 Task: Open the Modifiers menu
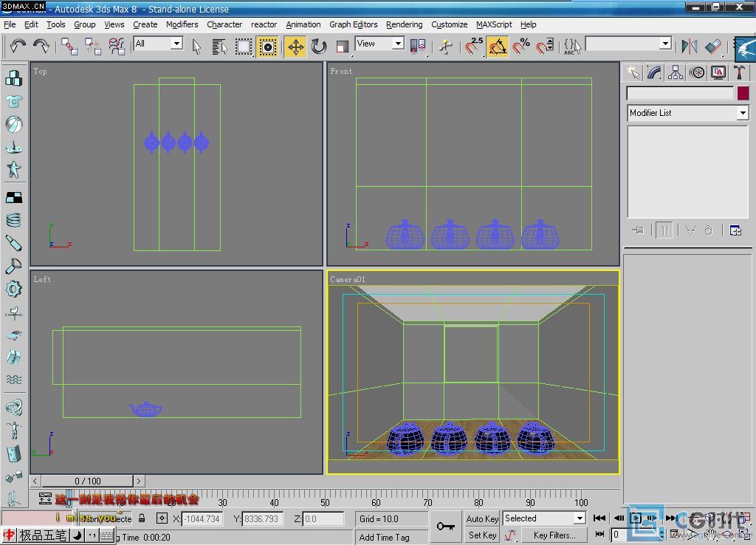182,24
